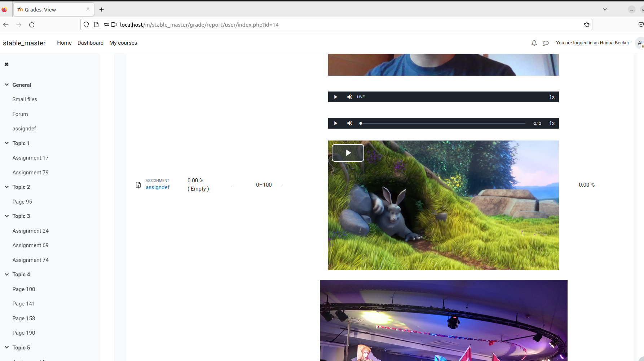Image resolution: width=644 pixels, height=361 pixels.
Task: Collapse Topic 1 section
Action: [x=7, y=143]
